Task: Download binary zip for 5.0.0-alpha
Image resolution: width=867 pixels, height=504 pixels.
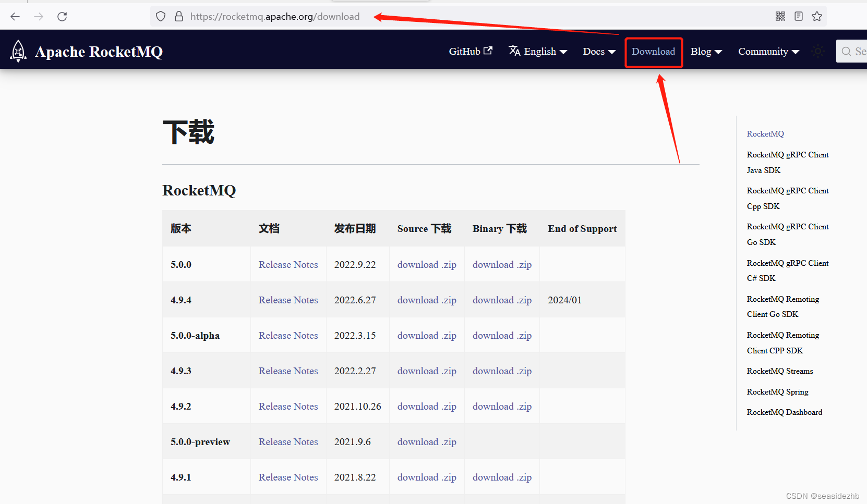Action: coord(502,336)
